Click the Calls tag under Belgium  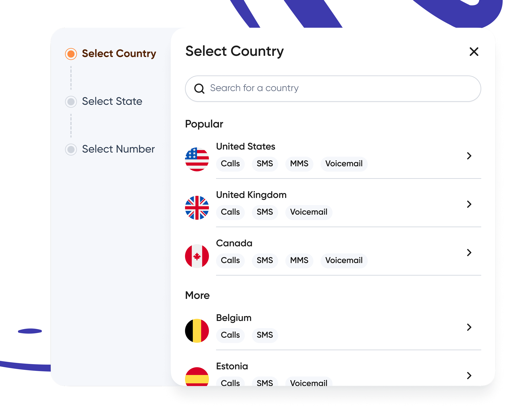click(x=230, y=335)
